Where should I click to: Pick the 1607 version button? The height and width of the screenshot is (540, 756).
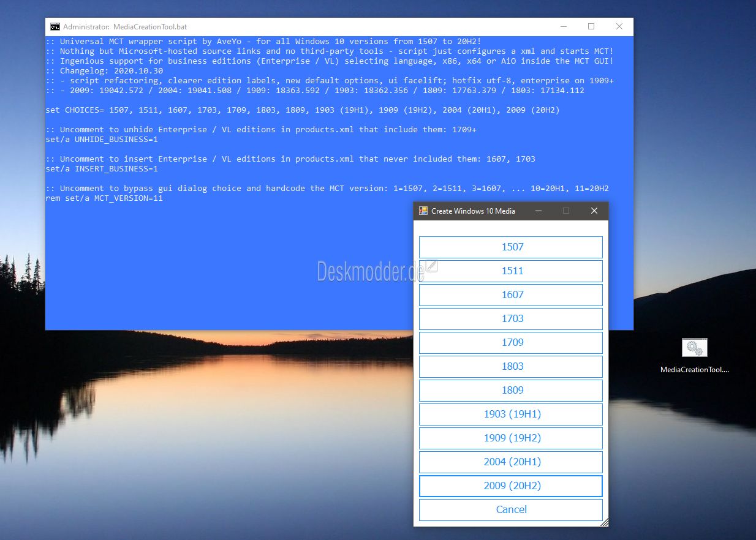click(511, 295)
